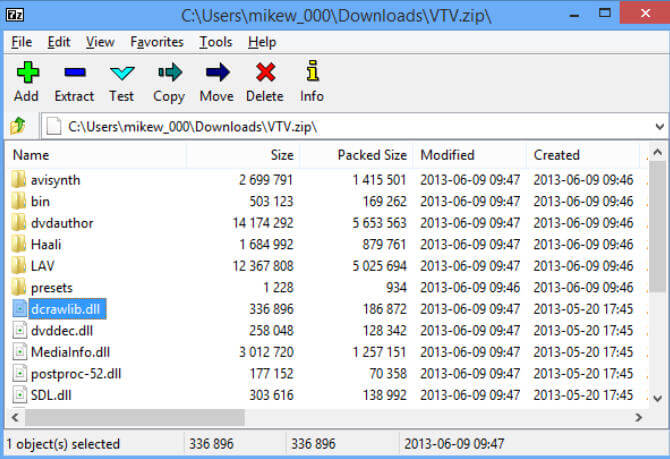Click the green Add icon
This screenshot has height=459, width=670.
(27, 73)
